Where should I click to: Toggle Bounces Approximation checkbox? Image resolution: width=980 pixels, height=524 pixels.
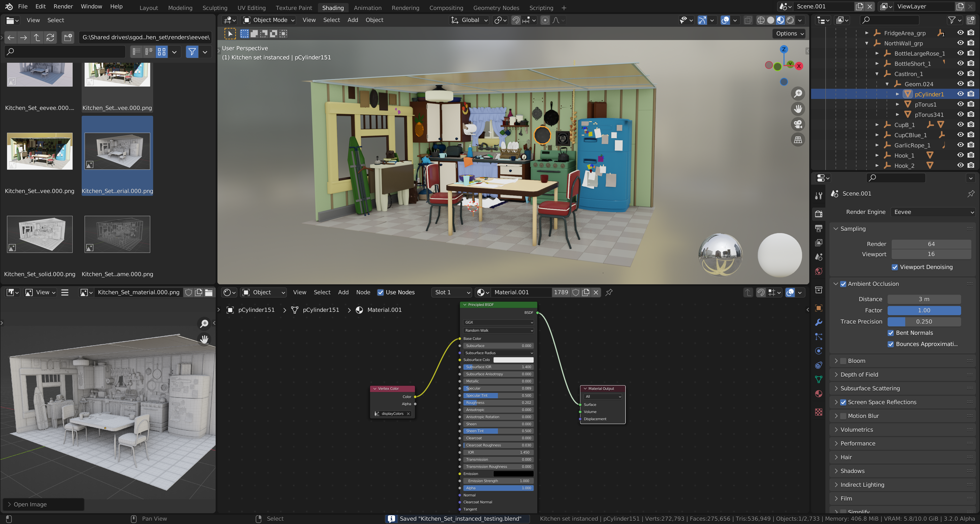point(891,344)
